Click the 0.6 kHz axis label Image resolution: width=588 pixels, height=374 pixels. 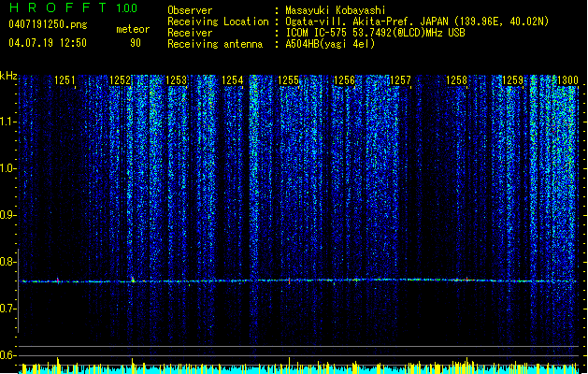pyautogui.click(x=8, y=355)
